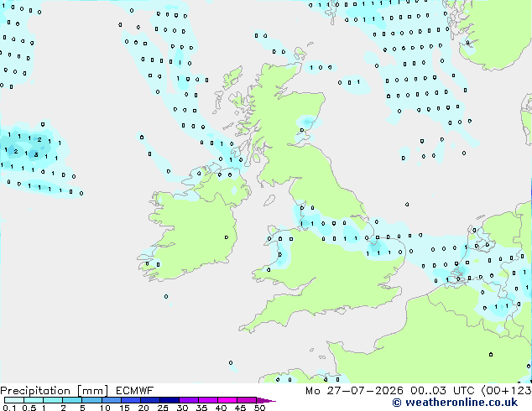Click the legend value '0.5'

point(29,408)
